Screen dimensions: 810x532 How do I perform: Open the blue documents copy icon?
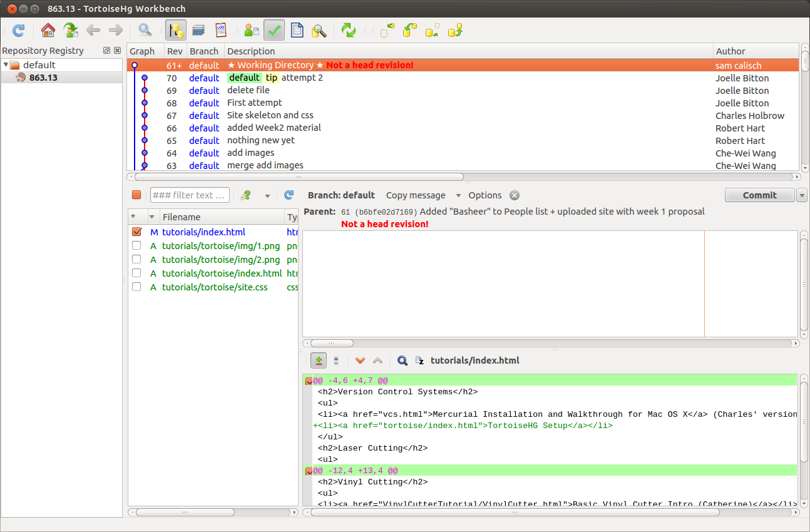[297, 29]
